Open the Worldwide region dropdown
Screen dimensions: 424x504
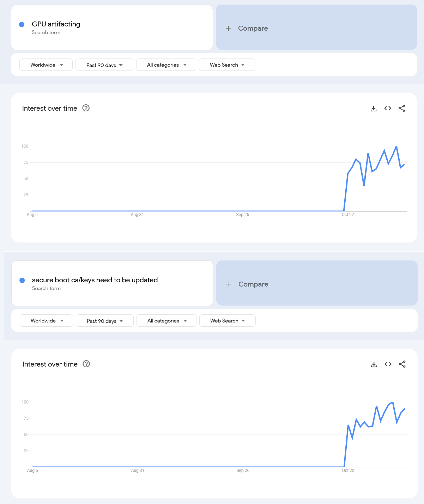46,65
